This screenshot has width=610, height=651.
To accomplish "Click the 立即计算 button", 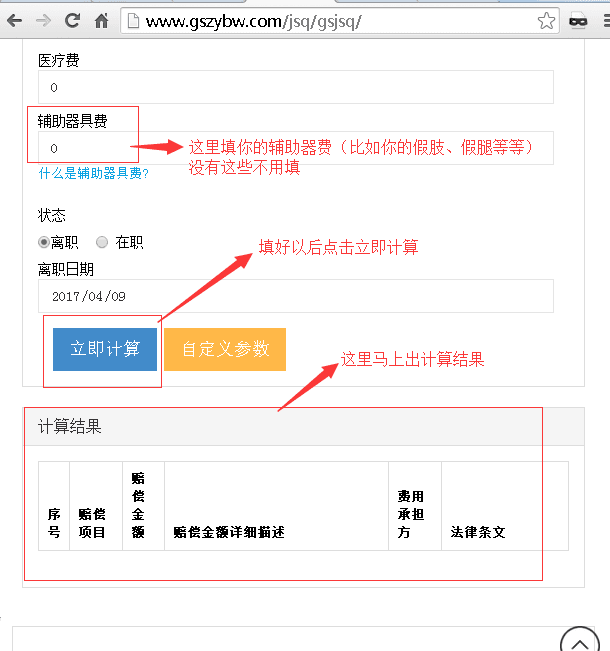I will point(105,349).
